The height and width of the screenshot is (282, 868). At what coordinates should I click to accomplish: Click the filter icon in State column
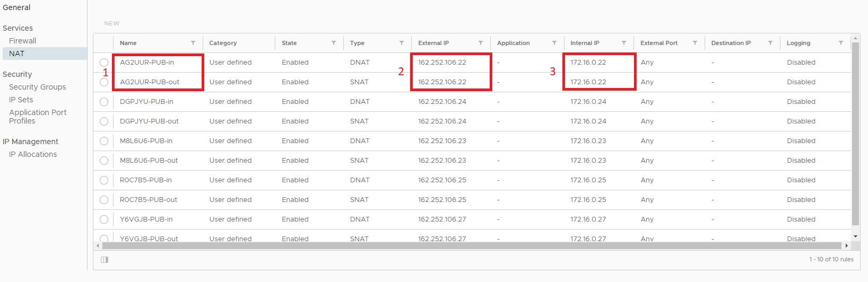(x=334, y=43)
